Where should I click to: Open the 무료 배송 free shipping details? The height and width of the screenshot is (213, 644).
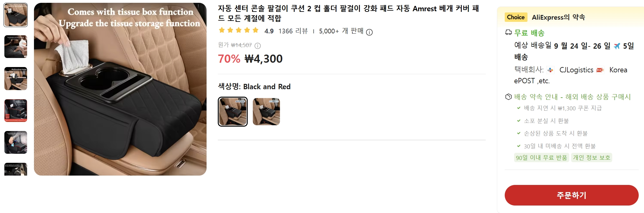[529, 33]
